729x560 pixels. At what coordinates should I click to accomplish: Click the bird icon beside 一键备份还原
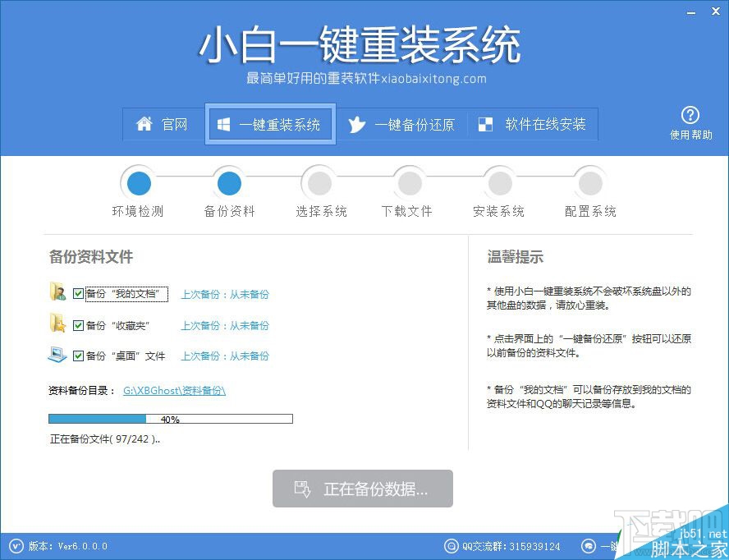(x=356, y=124)
